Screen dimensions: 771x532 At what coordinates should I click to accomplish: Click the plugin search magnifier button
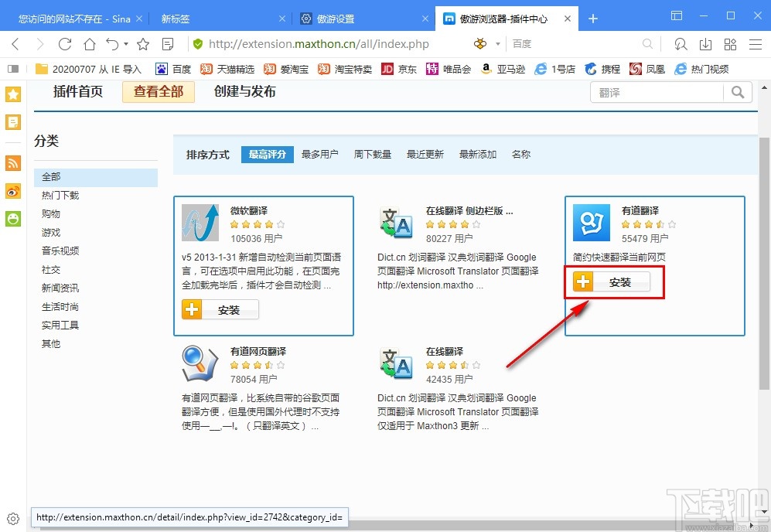(738, 93)
